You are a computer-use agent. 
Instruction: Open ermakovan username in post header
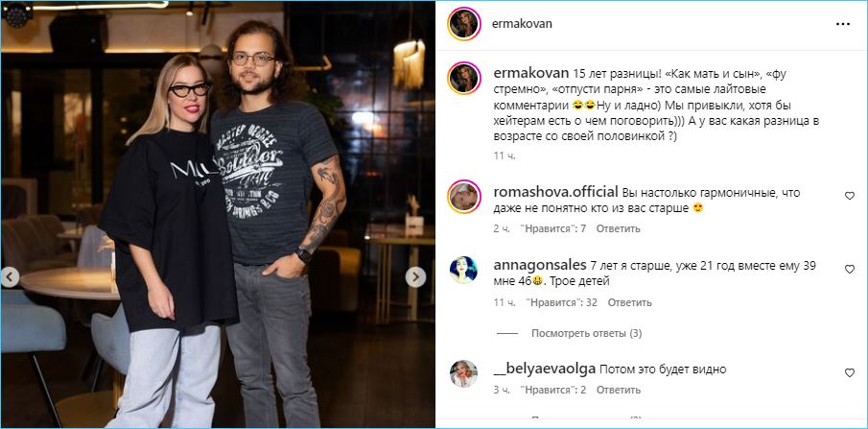(522, 24)
